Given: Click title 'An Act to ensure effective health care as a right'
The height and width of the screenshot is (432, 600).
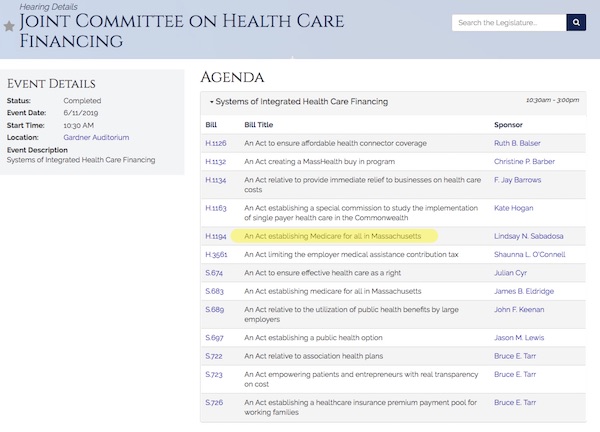Looking at the screenshot, I should tap(323, 273).
